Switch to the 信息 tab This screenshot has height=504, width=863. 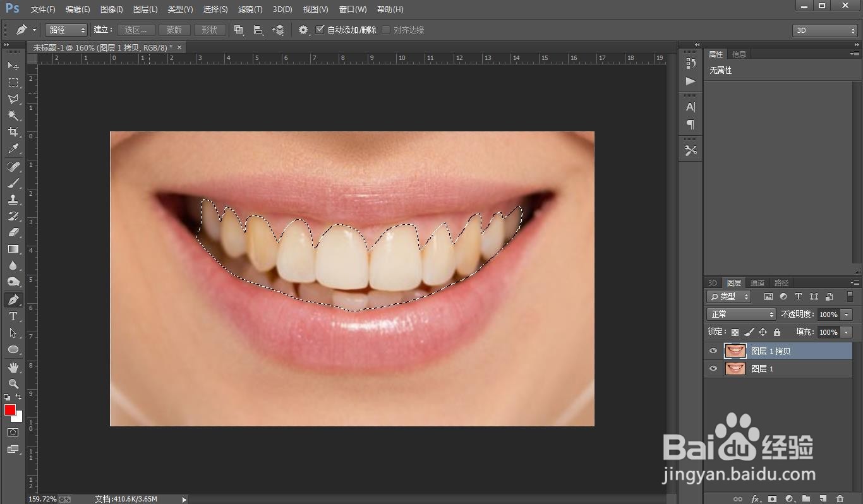tap(739, 54)
